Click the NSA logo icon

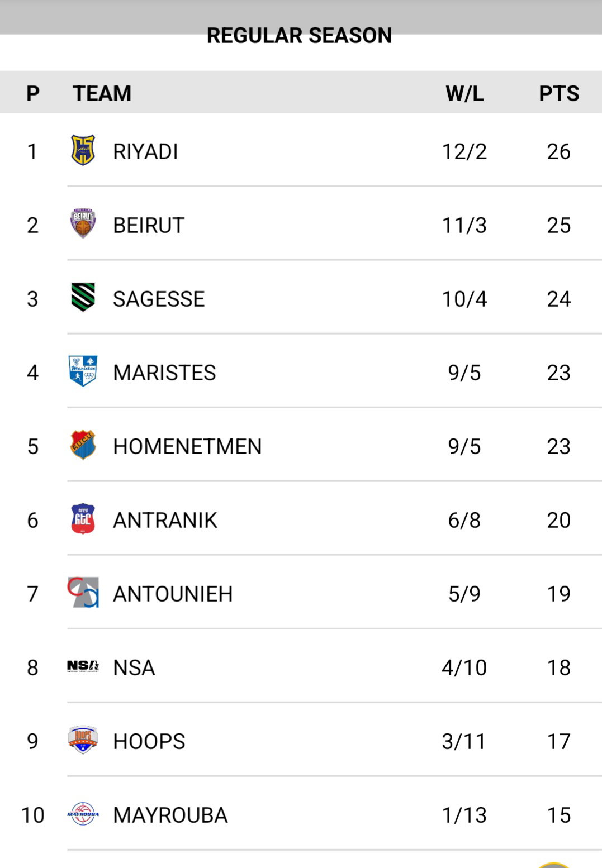[x=83, y=666]
